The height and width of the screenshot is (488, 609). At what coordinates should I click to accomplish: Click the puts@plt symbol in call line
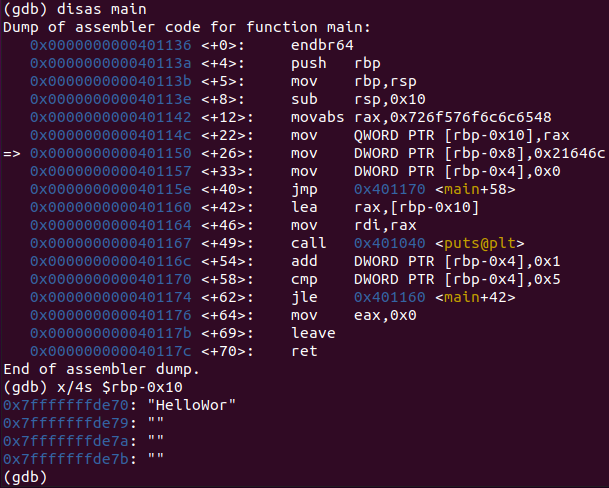click(480, 243)
